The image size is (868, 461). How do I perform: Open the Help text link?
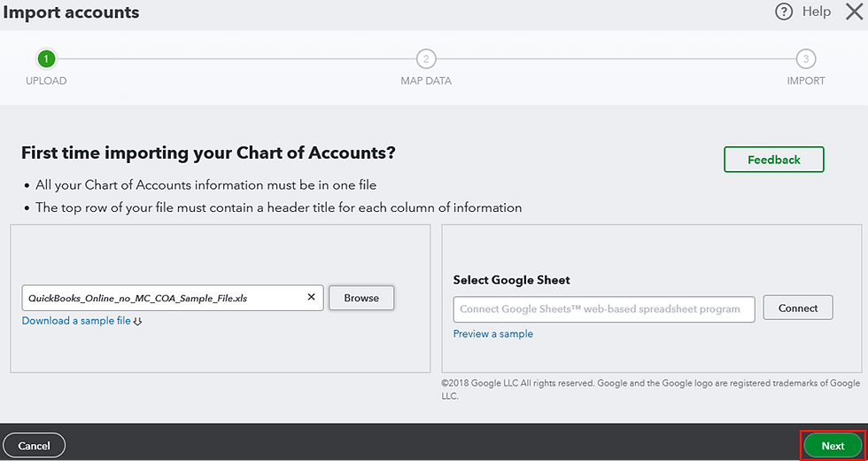point(816,12)
